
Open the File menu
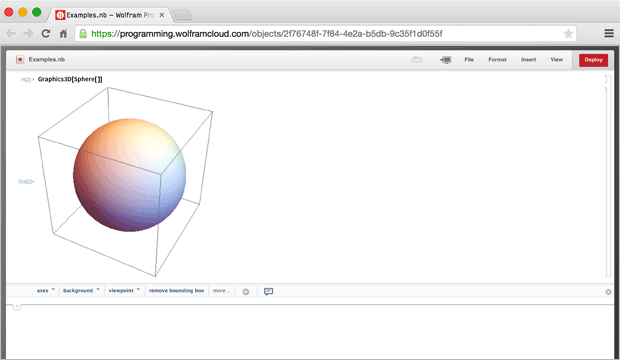469,60
